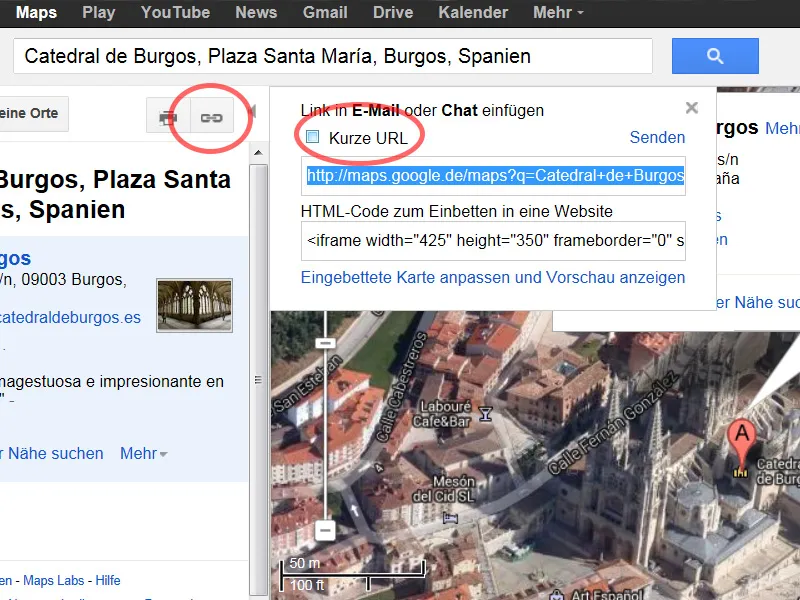
Task: Go to Play in top navigation
Action: point(98,12)
